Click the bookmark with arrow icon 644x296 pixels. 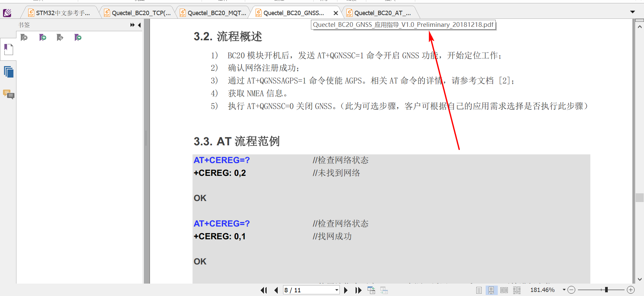(60, 37)
